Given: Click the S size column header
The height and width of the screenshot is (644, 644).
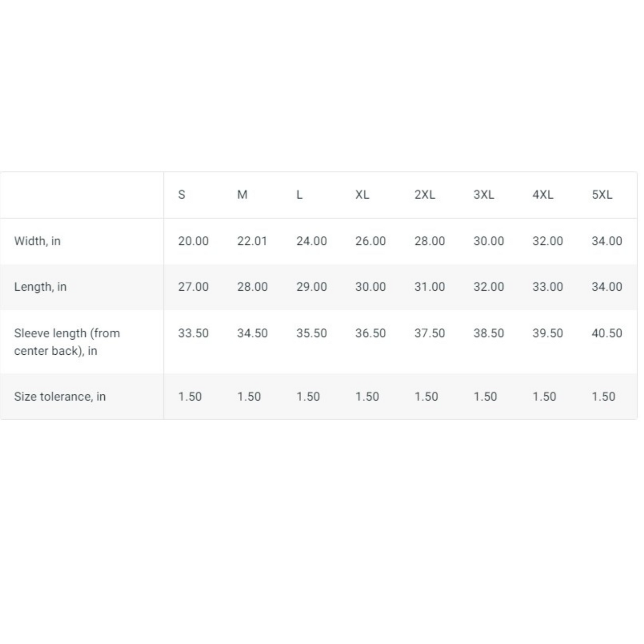Looking at the screenshot, I should [182, 195].
